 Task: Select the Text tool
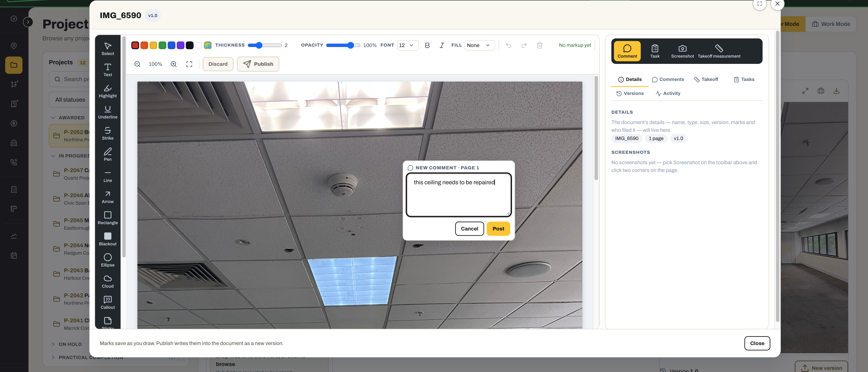tap(108, 70)
